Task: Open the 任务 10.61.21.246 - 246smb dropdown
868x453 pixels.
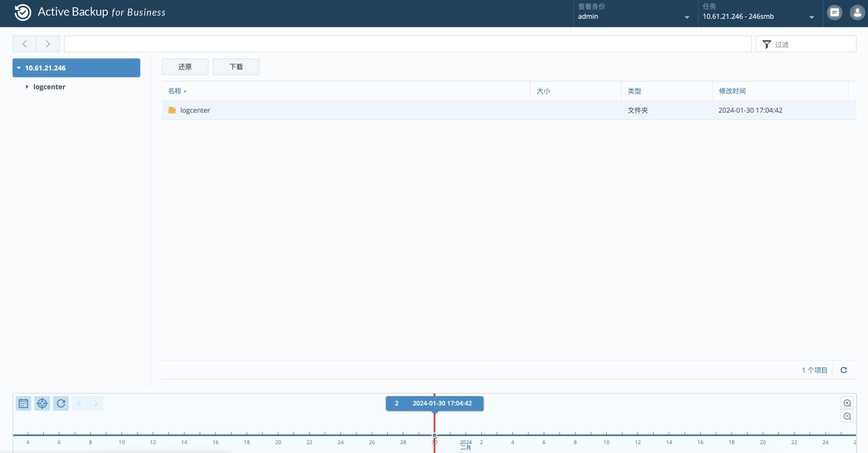Action: click(760, 13)
